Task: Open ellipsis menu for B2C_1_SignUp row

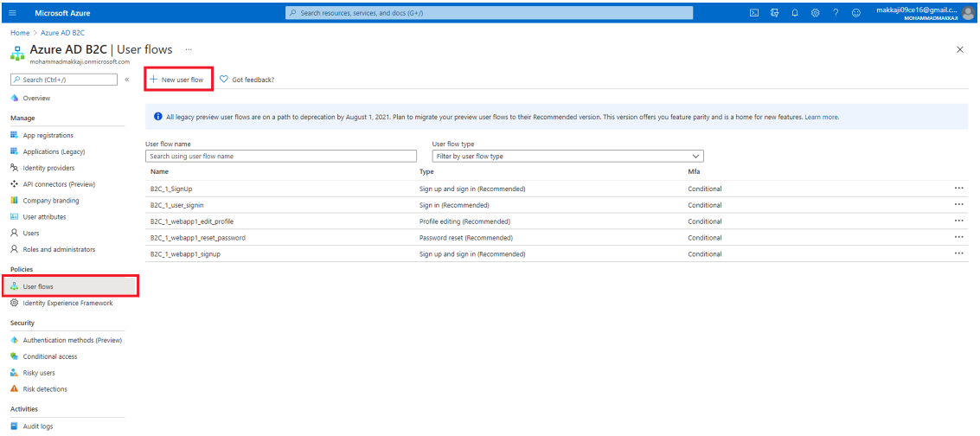Action: 958,189
